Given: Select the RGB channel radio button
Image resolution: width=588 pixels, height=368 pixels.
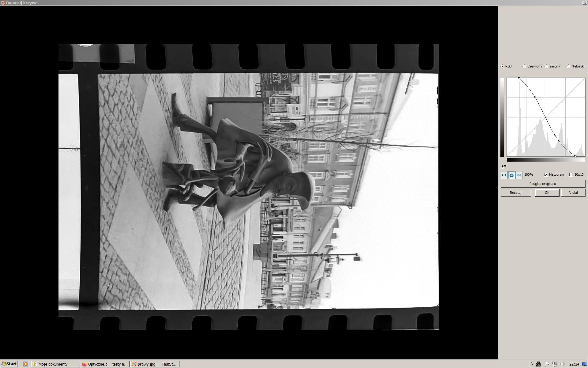Looking at the screenshot, I should coord(502,66).
